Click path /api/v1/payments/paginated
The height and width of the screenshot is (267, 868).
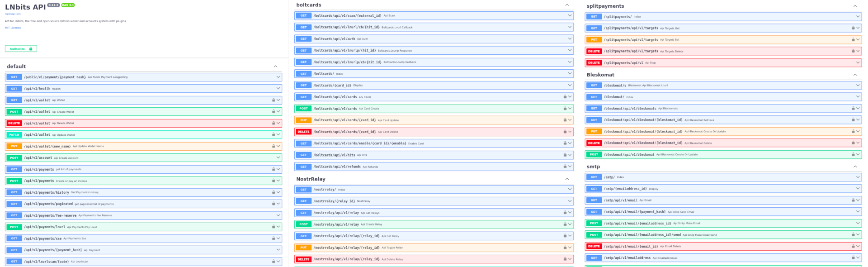[48, 204]
